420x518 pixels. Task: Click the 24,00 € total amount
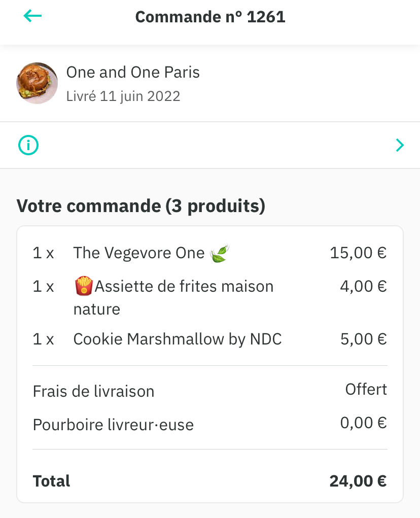(358, 480)
